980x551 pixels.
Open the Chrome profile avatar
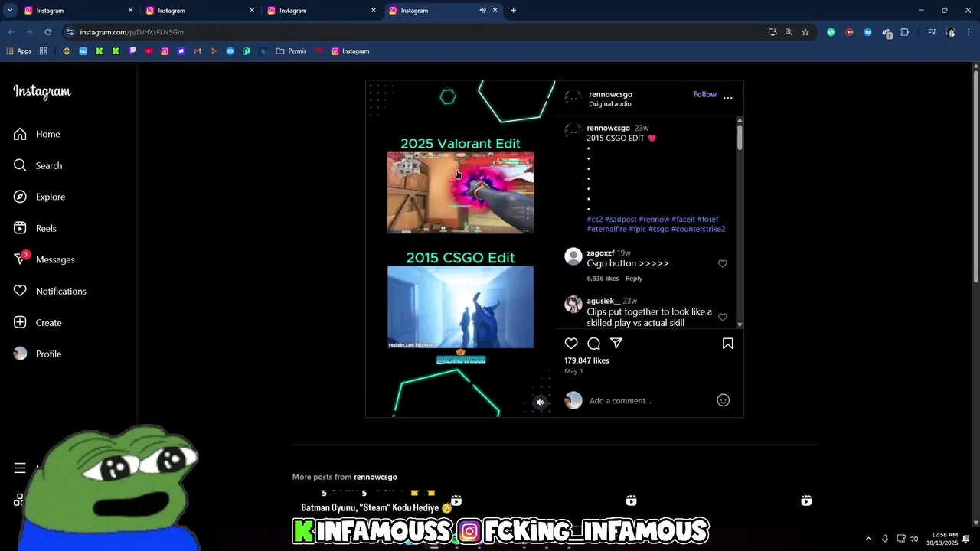(x=950, y=32)
